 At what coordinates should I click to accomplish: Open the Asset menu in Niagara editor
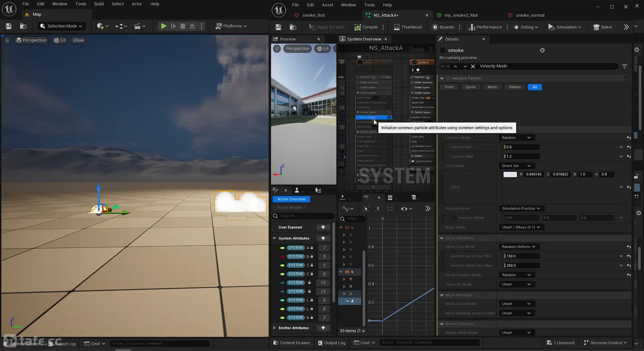click(327, 5)
